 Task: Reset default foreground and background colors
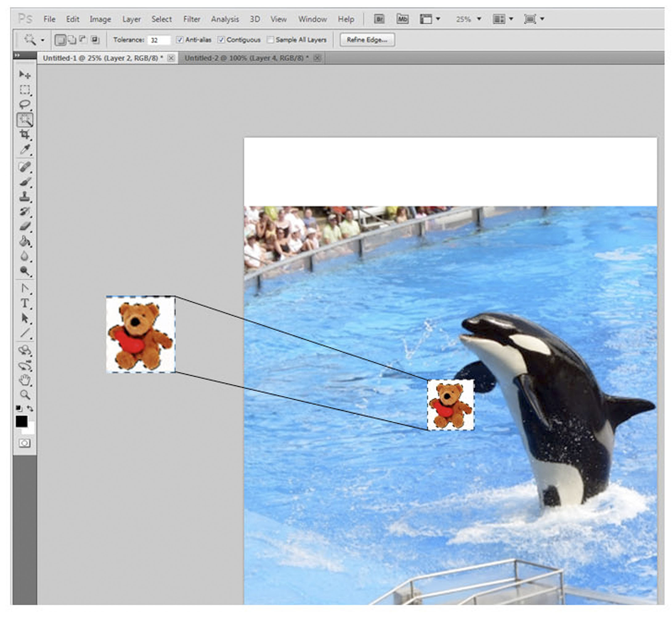pos(19,408)
